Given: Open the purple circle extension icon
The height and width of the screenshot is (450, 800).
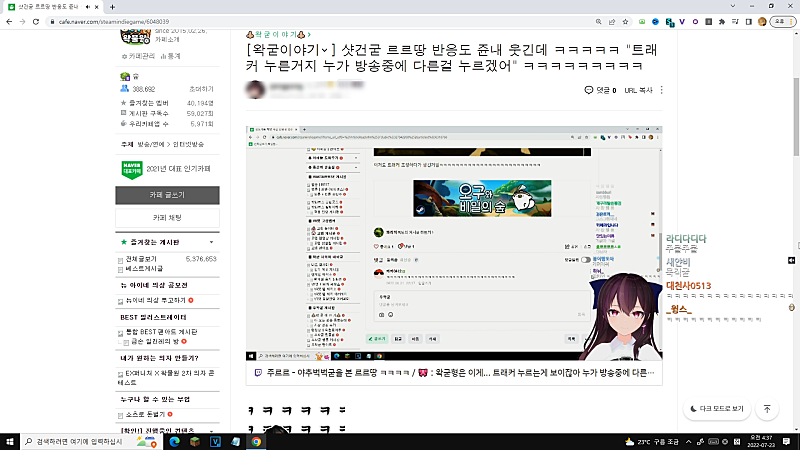Looking at the screenshot, I should pyautogui.click(x=695, y=22).
